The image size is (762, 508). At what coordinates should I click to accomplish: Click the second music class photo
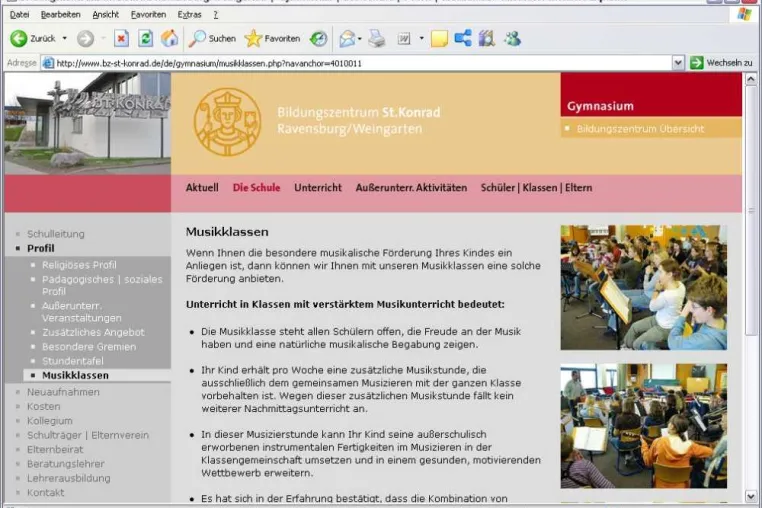(644, 426)
